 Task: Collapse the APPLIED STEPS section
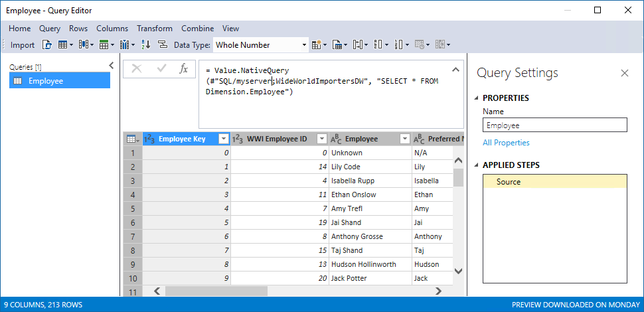[477, 165]
